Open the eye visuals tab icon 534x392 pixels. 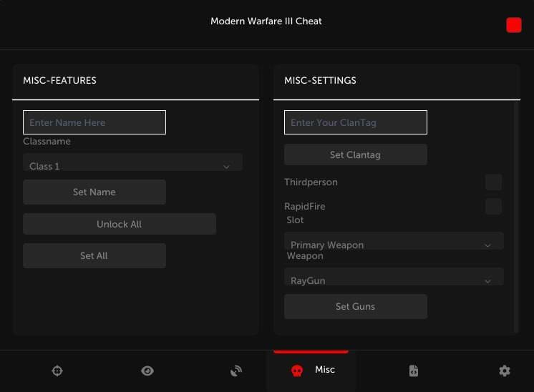click(147, 371)
